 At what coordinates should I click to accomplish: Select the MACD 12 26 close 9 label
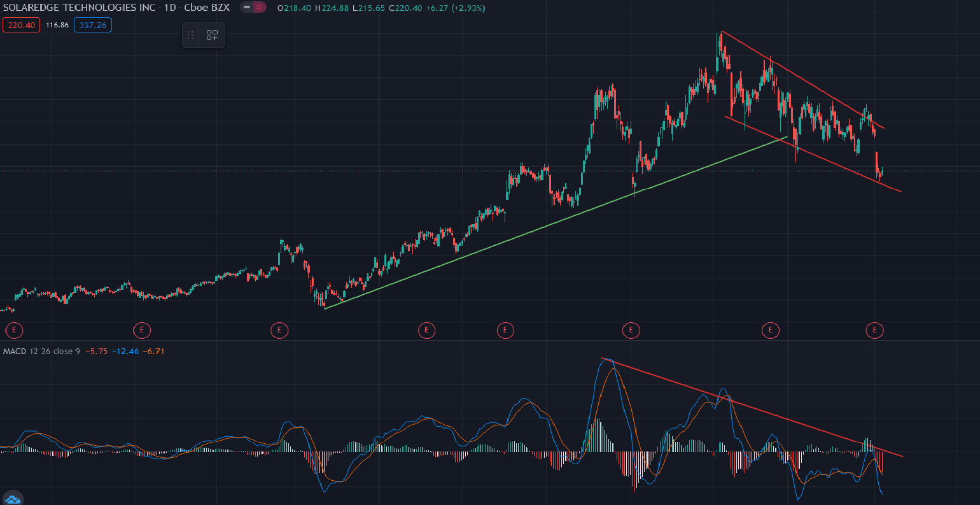coord(38,351)
